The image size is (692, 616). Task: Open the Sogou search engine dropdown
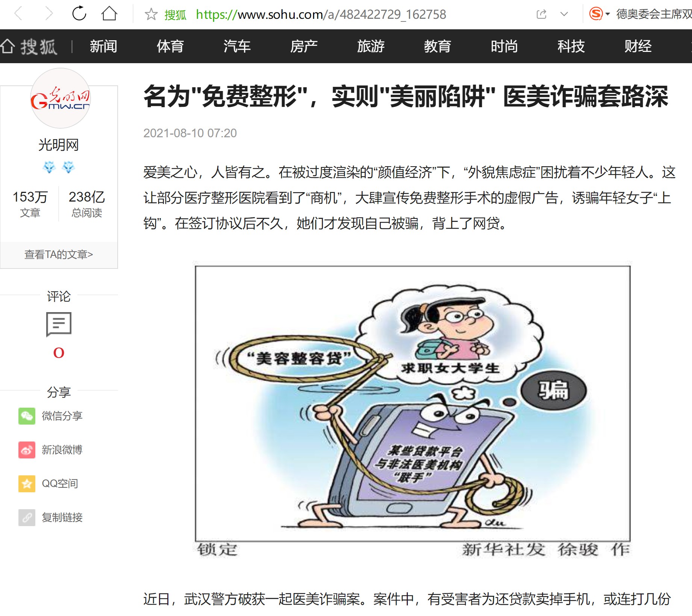(x=599, y=14)
